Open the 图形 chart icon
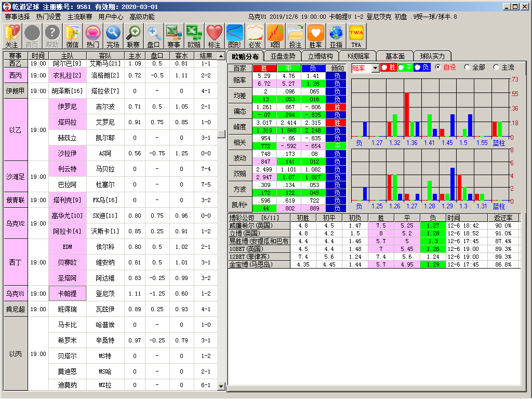Image resolution: width=532 pixels, height=399 pixels. tap(234, 36)
